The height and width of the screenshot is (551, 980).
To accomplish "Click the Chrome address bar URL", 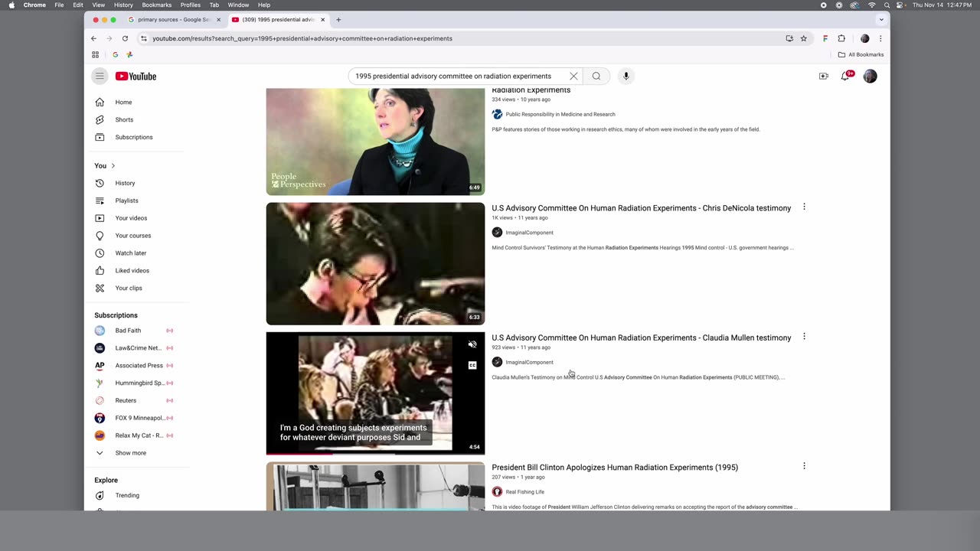I will point(302,38).
